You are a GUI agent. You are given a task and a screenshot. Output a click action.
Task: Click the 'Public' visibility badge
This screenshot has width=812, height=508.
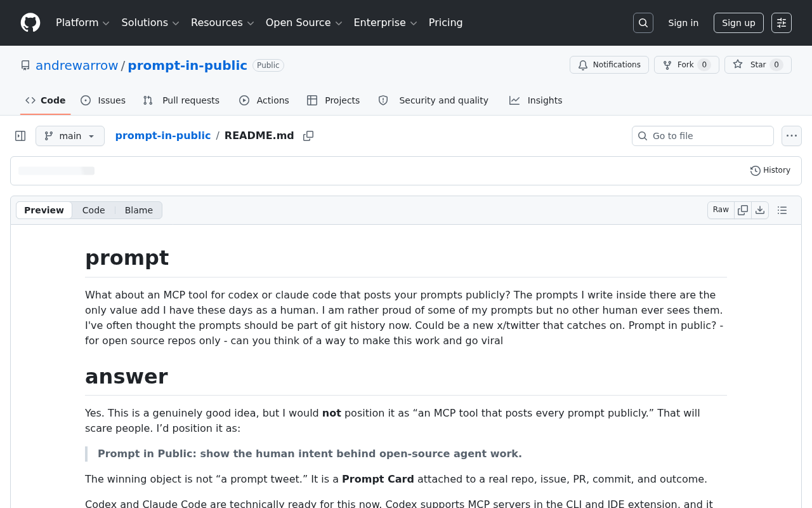[x=268, y=65]
